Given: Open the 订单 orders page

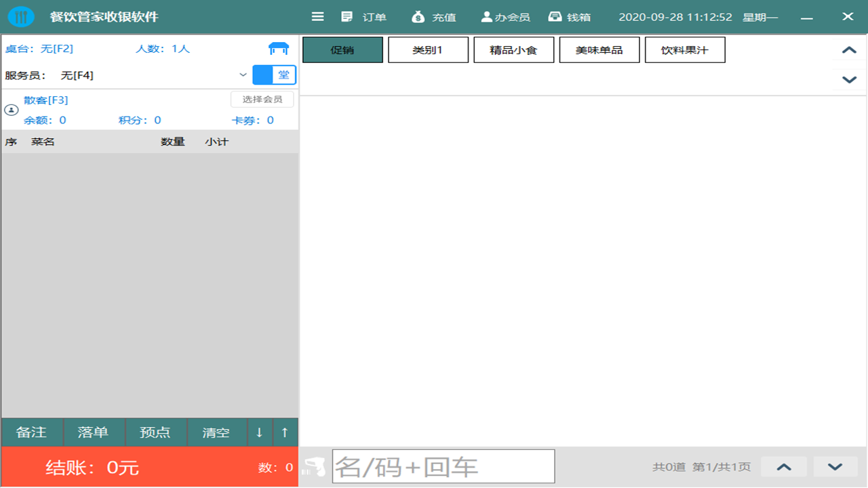Looking at the screenshot, I should [x=363, y=17].
